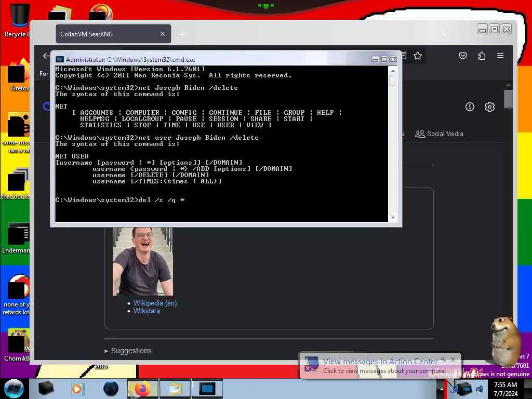The height and width of the screenshot is (399, 532).
Task: Expand the Suggestions section
Action: pyautogui.click(x=128, y=351)
